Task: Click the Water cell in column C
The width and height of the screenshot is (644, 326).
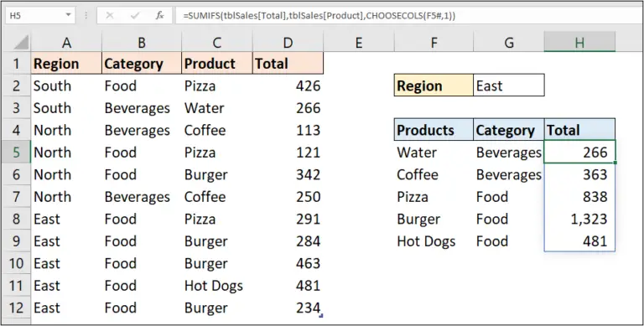Action: click(x=217, y=107)
